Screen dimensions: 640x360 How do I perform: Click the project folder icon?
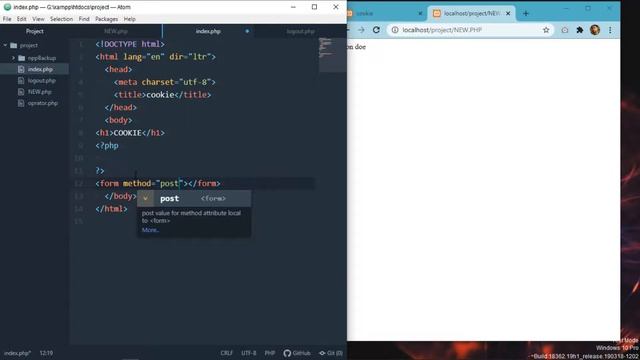pos(13,45)
